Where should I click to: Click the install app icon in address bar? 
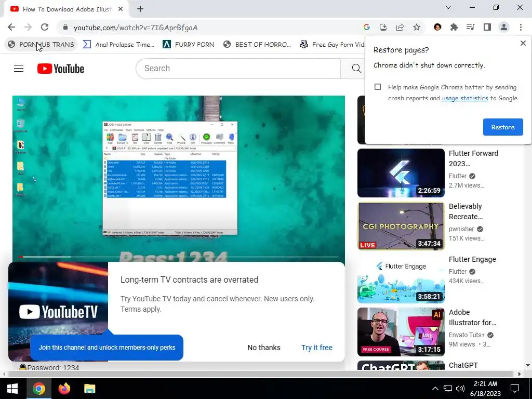(x=383, y=27)
